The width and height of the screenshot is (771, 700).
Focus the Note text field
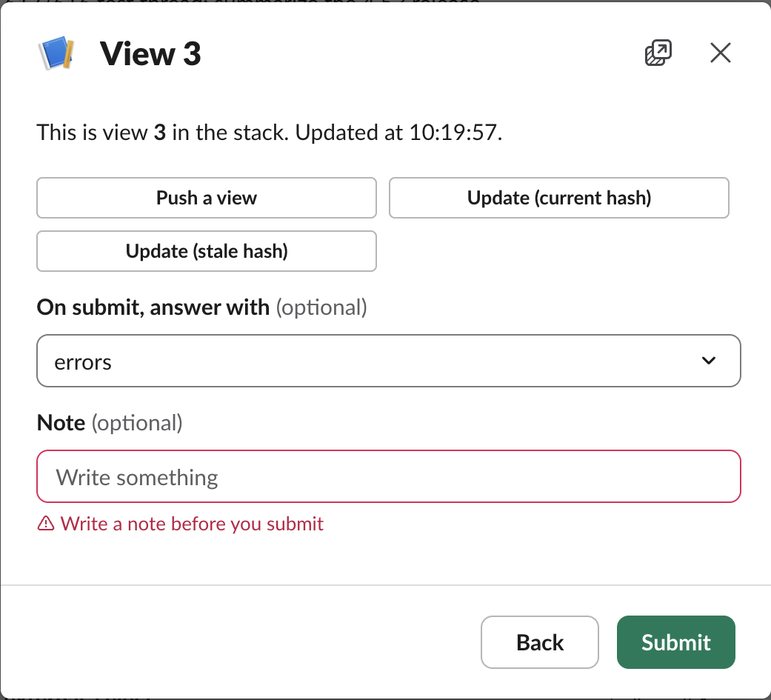click(388, 477)
